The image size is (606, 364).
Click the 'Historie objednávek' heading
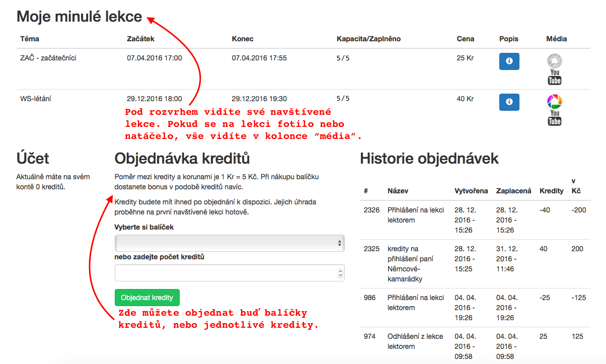click(x=429, y=159)
